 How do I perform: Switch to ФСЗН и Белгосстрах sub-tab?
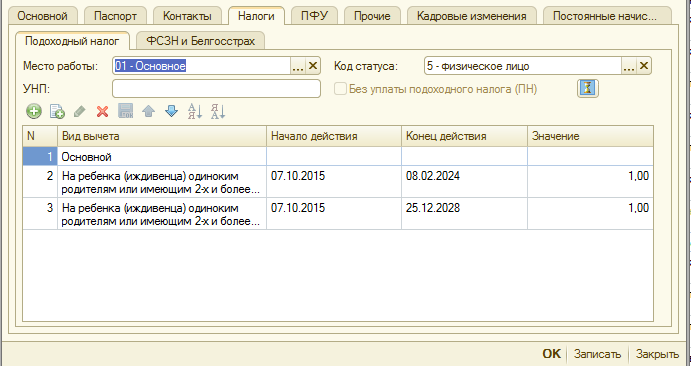[201, 41]
